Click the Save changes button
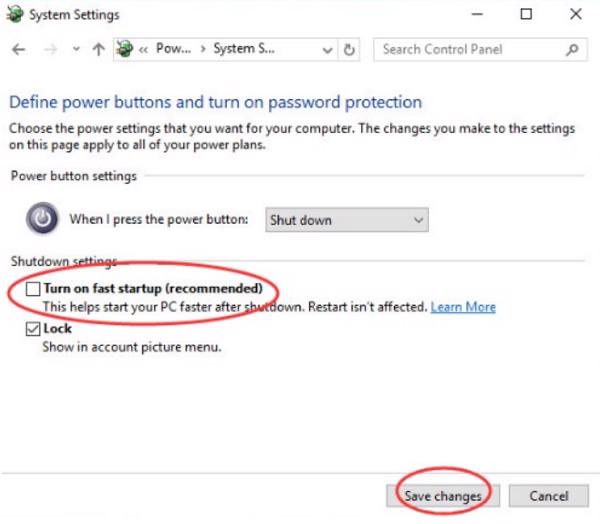The height and width of the screenshot is (524, 600). (x=442, y=496)
